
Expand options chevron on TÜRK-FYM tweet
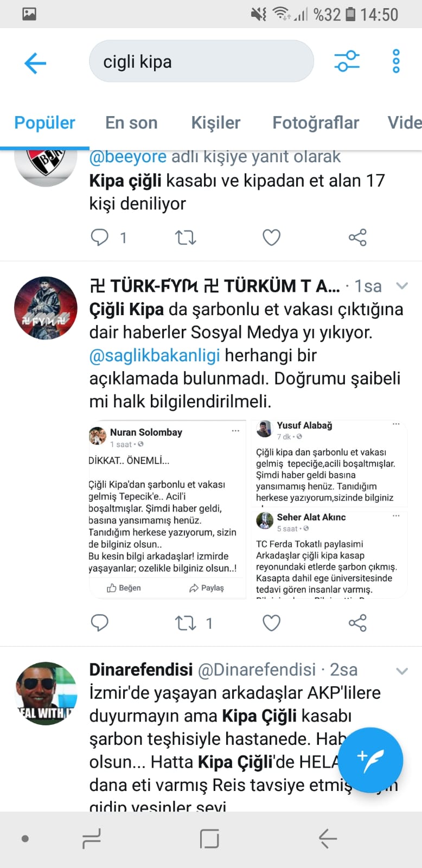point(402,286)
